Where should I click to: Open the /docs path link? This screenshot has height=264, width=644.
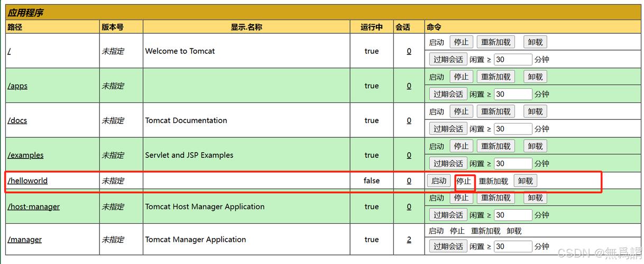pyautogui.click(x=17, y=120)
